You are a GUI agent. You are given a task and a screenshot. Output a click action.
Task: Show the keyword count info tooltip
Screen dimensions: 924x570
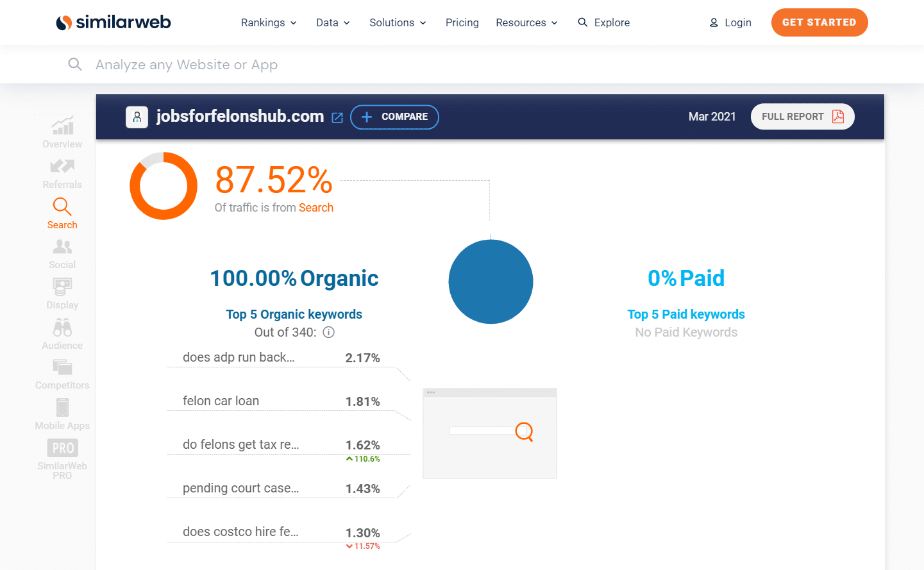[x=329, y=332]
